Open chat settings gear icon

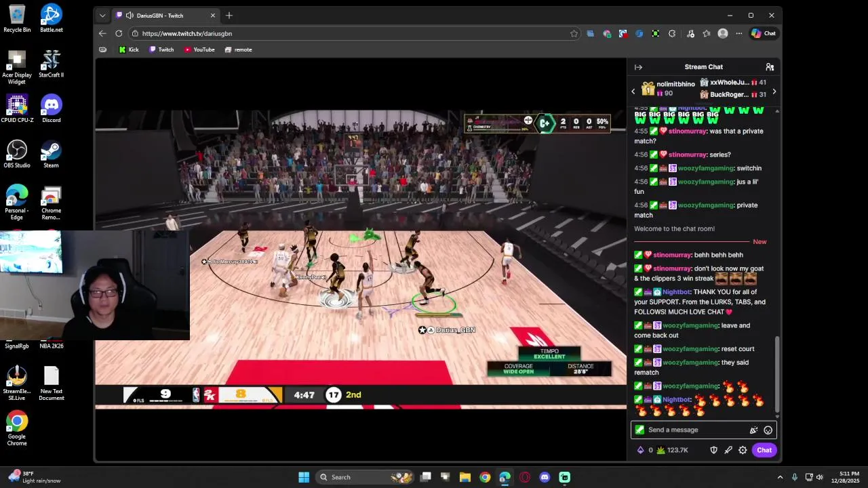pos(743,450)
